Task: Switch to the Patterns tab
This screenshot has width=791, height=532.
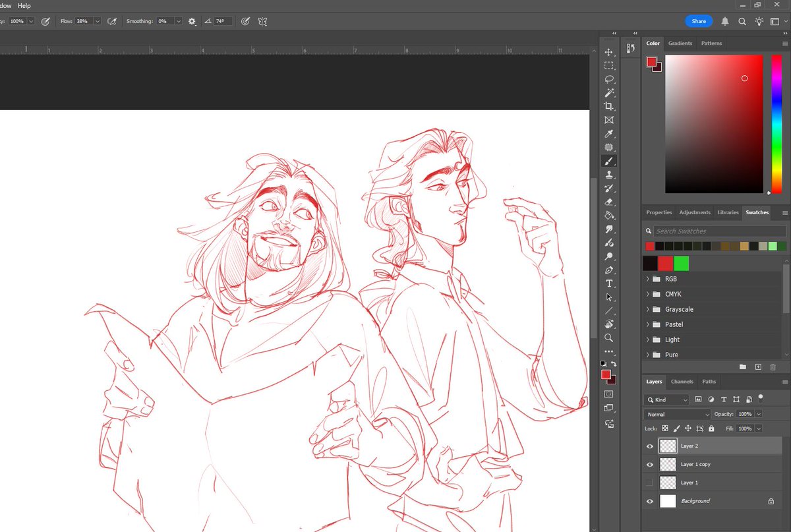Action: click(x=711, y=43)
